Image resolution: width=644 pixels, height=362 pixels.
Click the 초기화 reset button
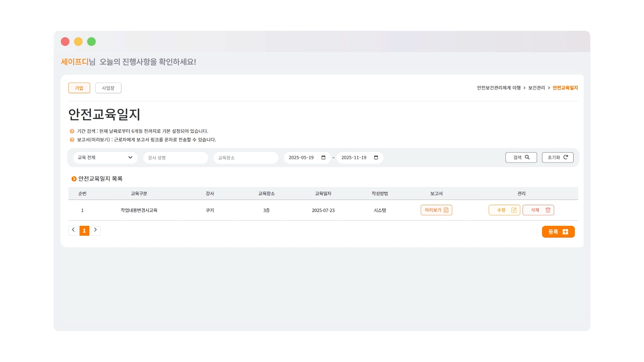[x=557, y=158]
